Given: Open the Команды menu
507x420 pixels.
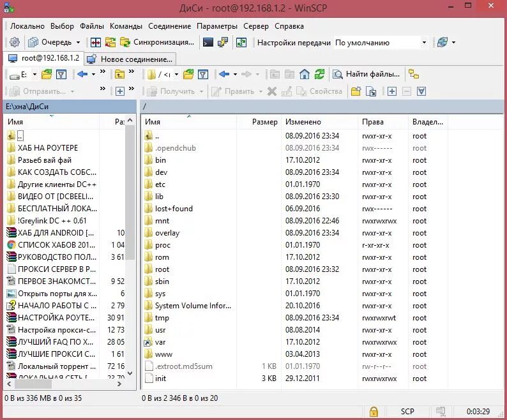Looking at the screenshot, I should [x=126, y=26].
